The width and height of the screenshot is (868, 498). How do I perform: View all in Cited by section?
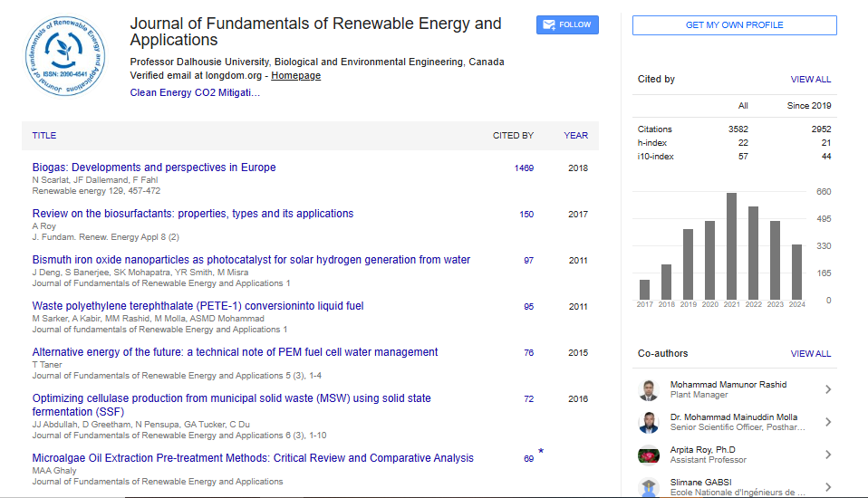810,80
